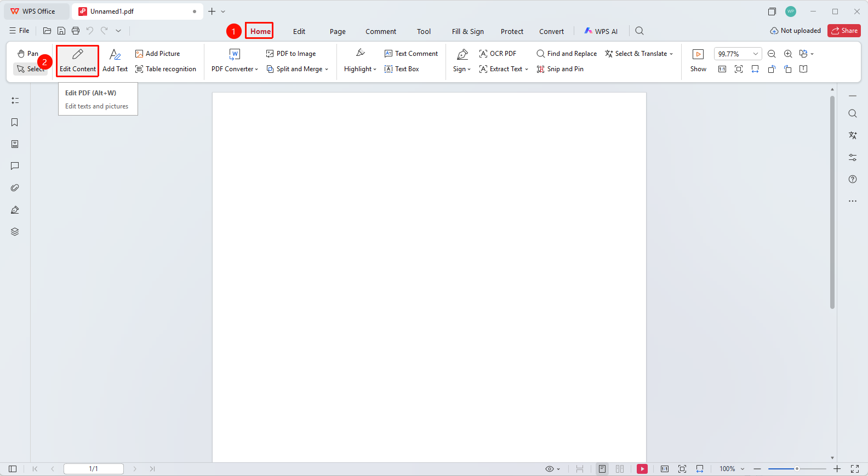Run OCR PDF
Image resolution: width=868 pixels, height=476 pixels.
pyautogui.click(x=498, y=54)
